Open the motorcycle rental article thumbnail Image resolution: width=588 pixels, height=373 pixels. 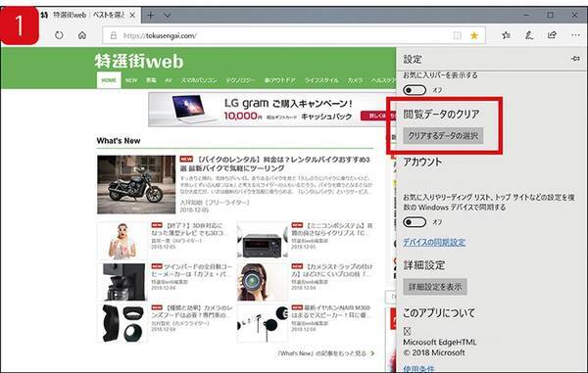[x=136, y=185]
